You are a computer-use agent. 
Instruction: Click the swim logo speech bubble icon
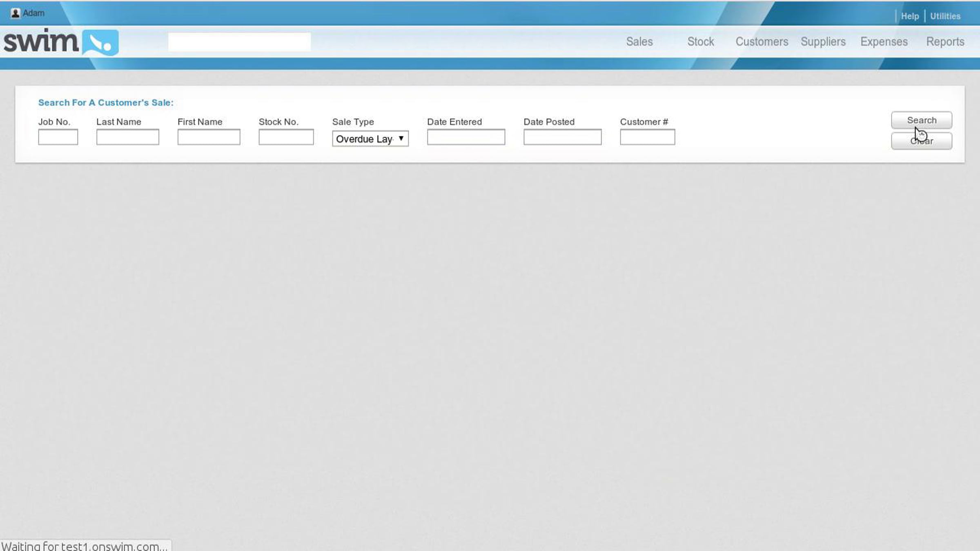pos(100,42)
